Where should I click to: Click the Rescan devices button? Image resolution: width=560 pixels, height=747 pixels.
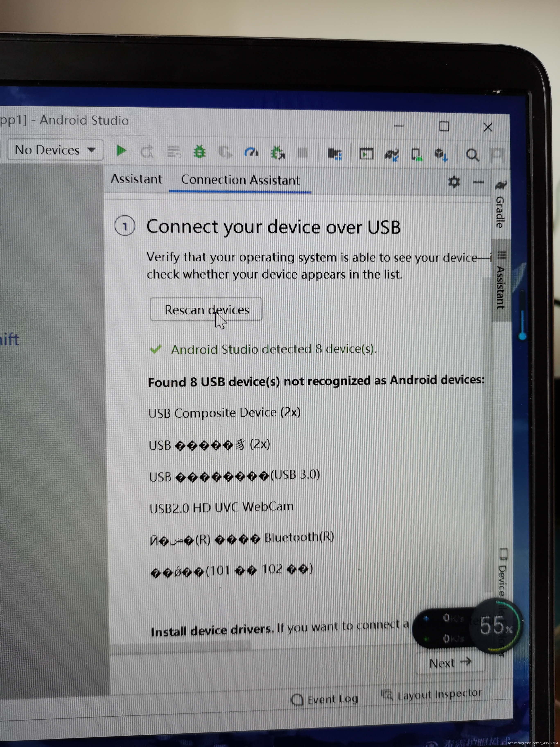(x=206, y=309)
